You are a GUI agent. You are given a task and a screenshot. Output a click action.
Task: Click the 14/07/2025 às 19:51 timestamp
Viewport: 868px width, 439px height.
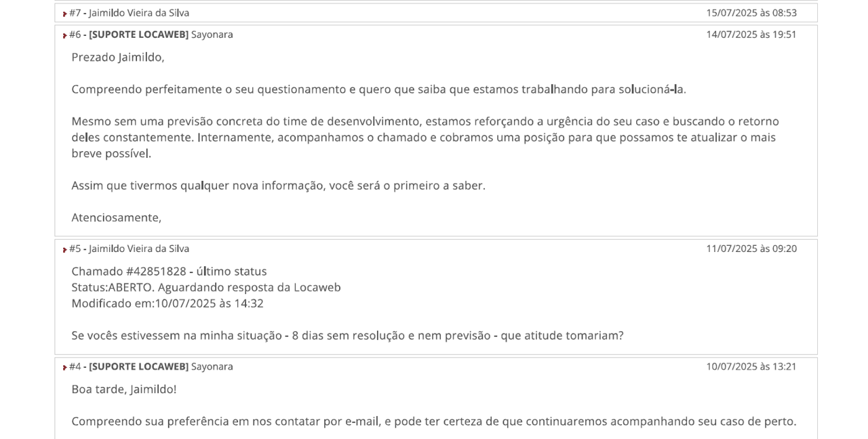point(751,35)
